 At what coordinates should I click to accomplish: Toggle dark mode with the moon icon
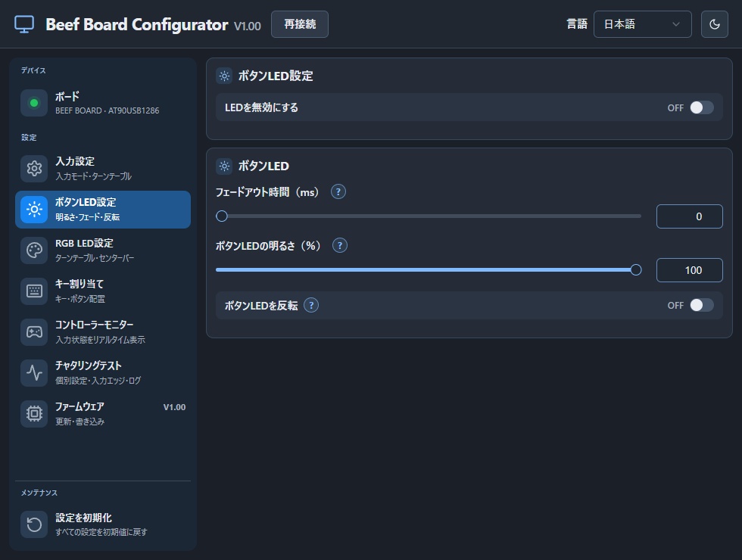coord(715,24)
